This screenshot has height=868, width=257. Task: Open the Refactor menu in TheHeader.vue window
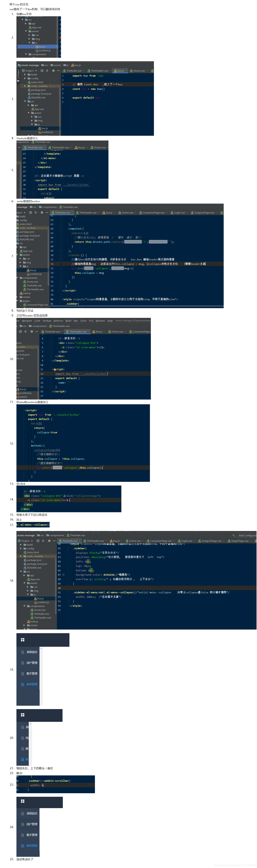tap(58, 321)
